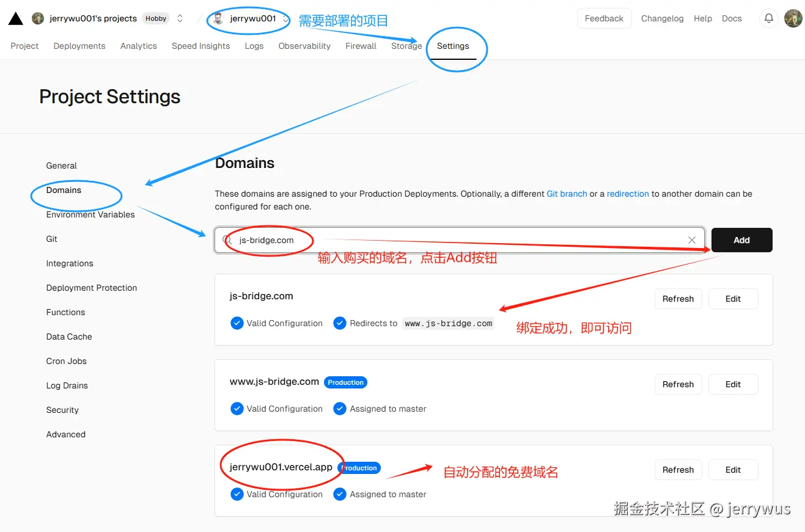
Task: Click the jerrywu001's projects team avatar
Action: (38, 18)
